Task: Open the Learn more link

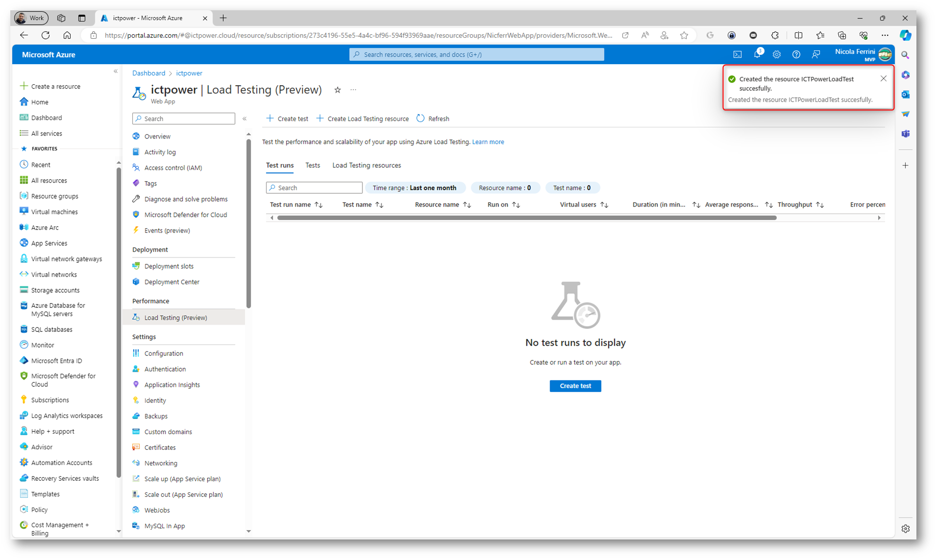Action: [x=488, y=142]
